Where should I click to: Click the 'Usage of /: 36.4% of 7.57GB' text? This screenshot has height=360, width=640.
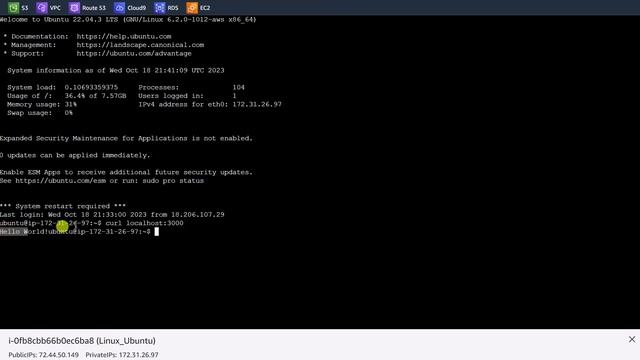coord(67,96)
